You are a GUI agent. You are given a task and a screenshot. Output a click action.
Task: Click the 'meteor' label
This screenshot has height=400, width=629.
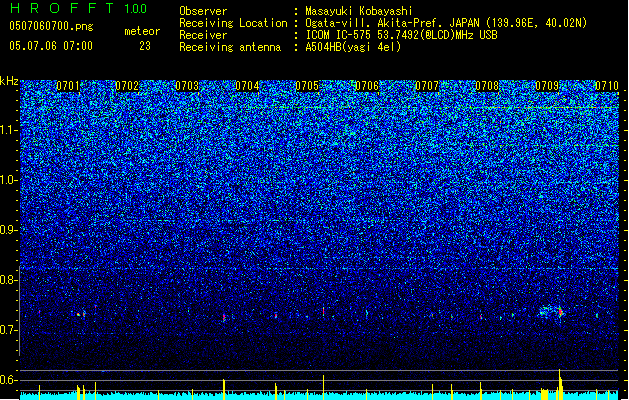(142, 31)
